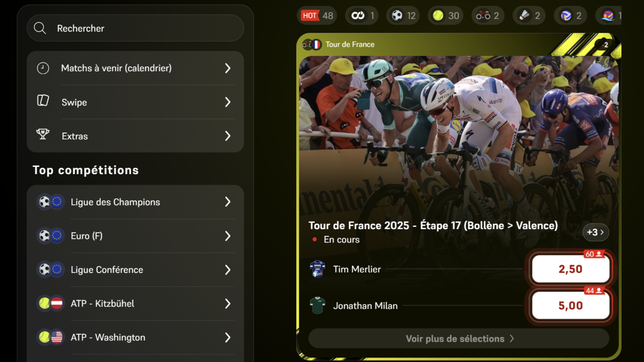The height and width of the screenshot is (362, 644).
Task: Expand the Euro (F) chevron
Action: [228, 236]
